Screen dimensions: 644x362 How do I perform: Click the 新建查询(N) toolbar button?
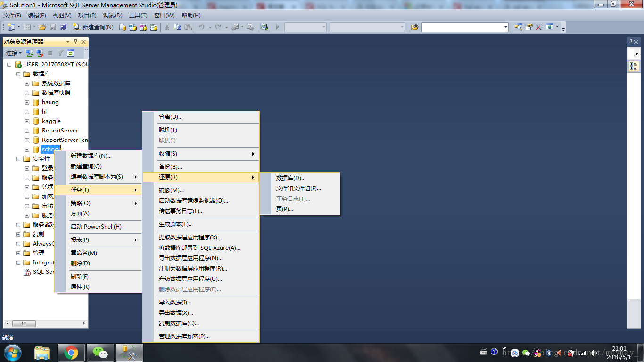click(93, 27)
